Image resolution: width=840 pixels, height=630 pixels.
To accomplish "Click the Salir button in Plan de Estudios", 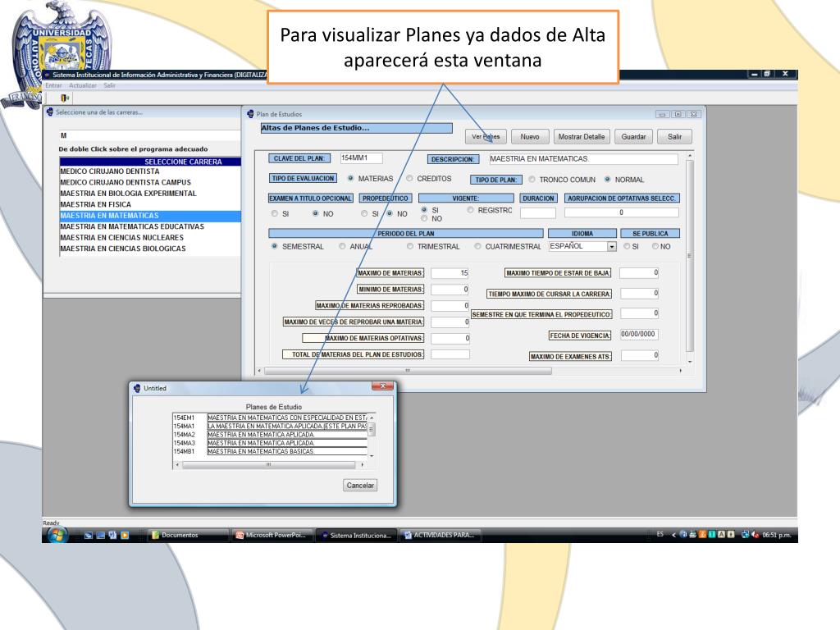I will point(674,137).
